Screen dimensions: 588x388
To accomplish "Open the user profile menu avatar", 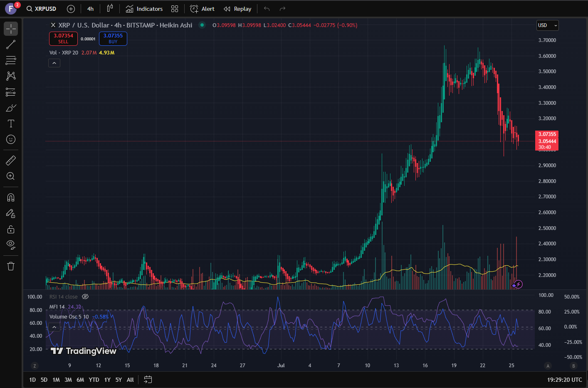I will [11, 8].
